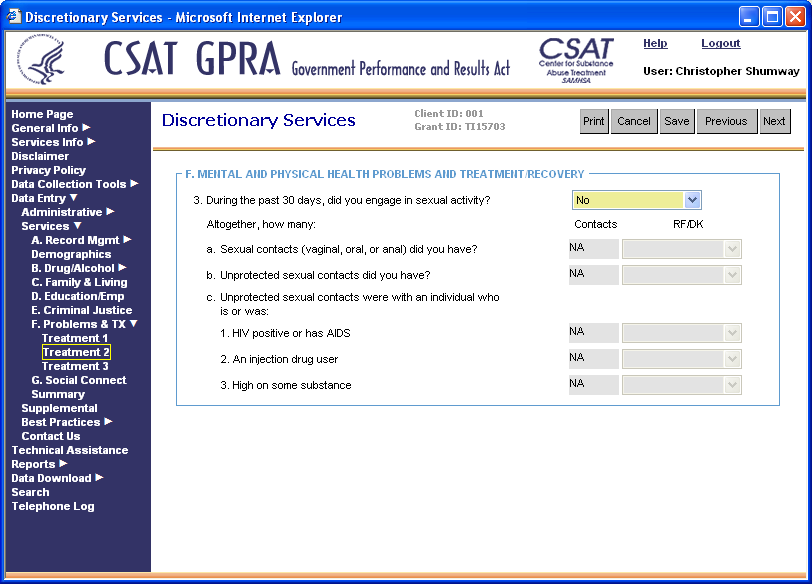Image resolution: width=812 pixels, height=584 pixels.
Task: Cancel the current form entry
Action: [x=633, y=121]
